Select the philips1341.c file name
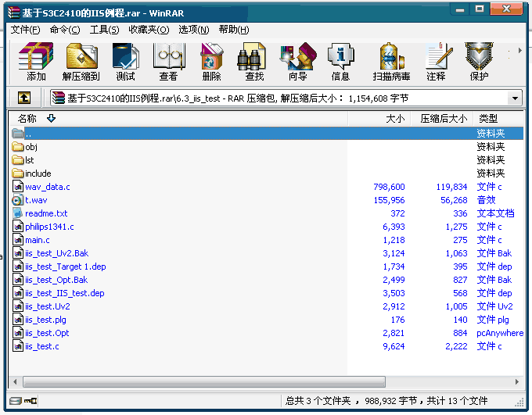Image resolution: width=532 pixels, height=415 pixels. (49, 227)
